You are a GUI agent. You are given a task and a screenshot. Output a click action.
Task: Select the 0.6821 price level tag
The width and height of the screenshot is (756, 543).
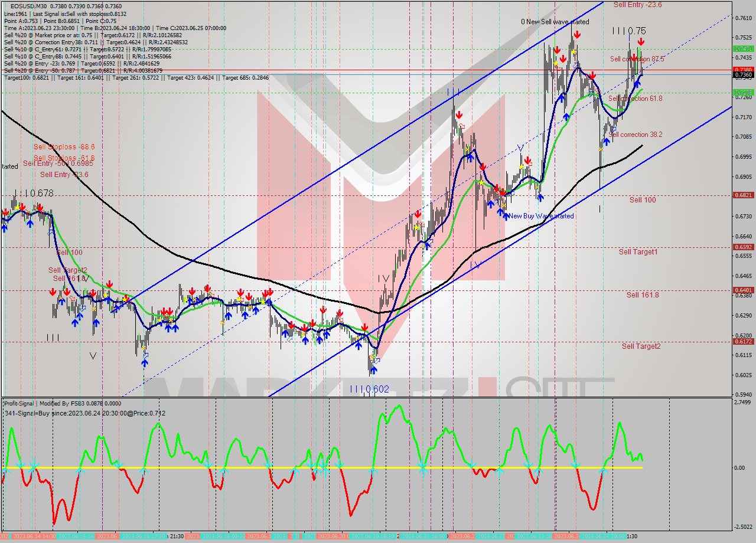[742, 195]
